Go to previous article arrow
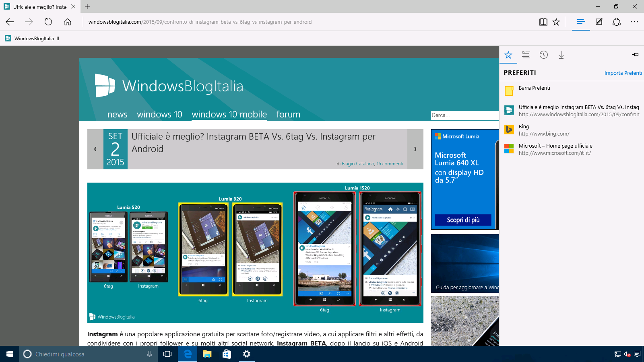The image size is (644, 362). (x=95, y=149)
